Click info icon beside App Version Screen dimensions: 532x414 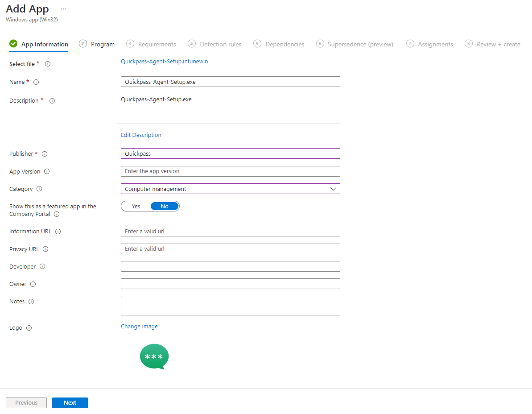[x=47, y=171]
